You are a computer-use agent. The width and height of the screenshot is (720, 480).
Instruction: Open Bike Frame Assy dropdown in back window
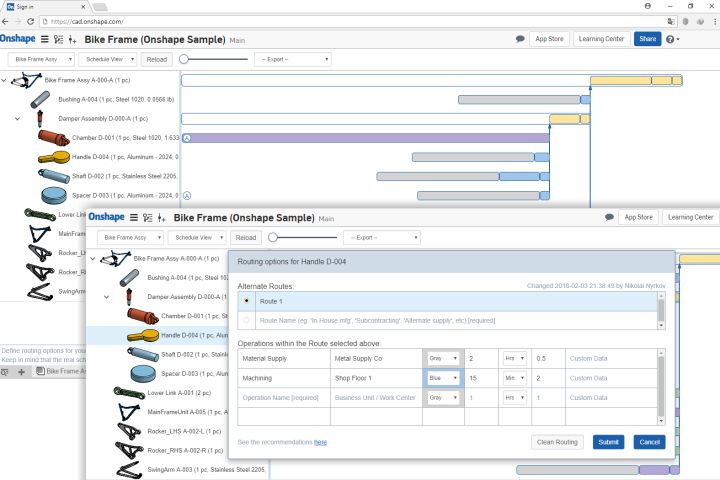click(x=41, y=59)
